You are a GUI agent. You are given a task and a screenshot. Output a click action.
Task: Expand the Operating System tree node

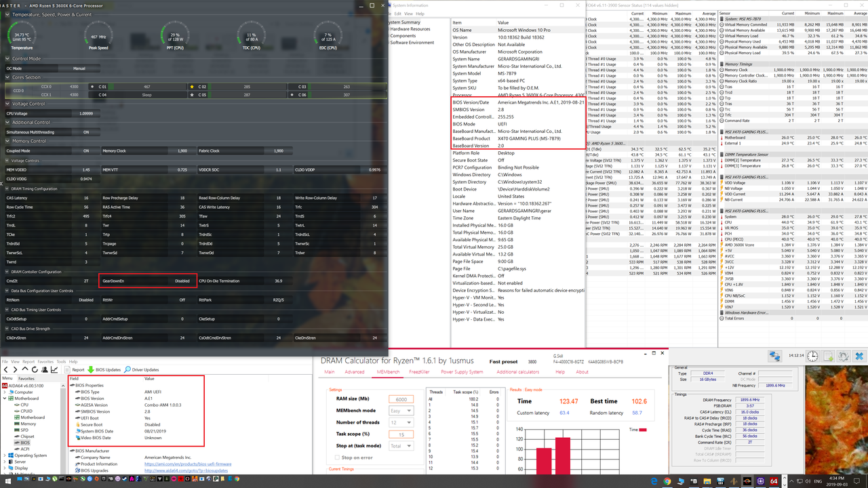click(5, 455)
